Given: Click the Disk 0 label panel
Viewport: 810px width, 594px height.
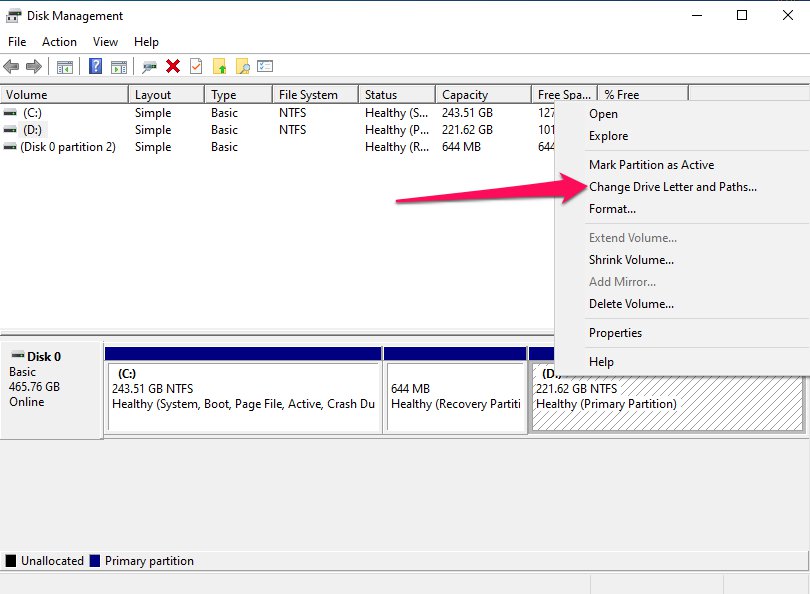Looking at the screenshot, I should click(51, 388).
